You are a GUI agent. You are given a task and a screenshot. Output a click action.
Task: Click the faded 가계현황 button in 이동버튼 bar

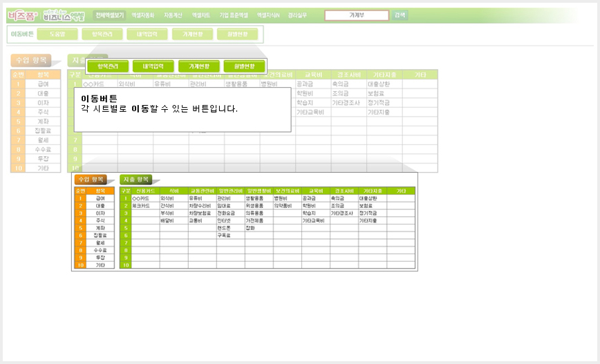point(192,34)
